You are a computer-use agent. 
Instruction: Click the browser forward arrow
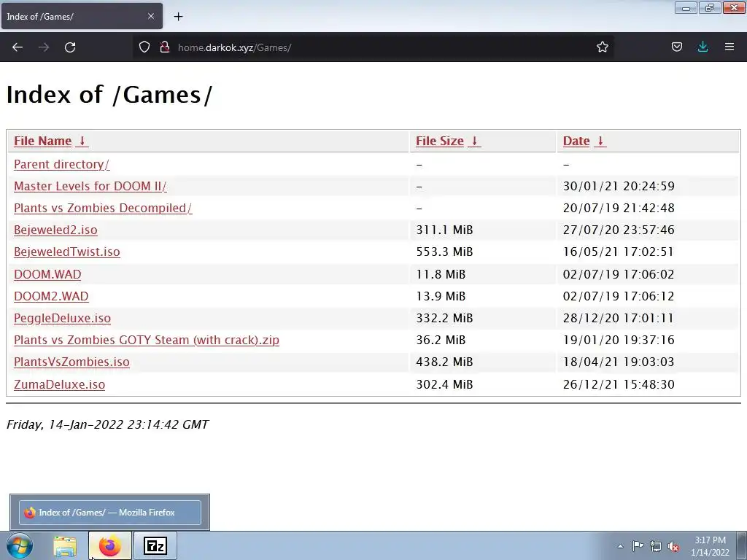(44, 47)
